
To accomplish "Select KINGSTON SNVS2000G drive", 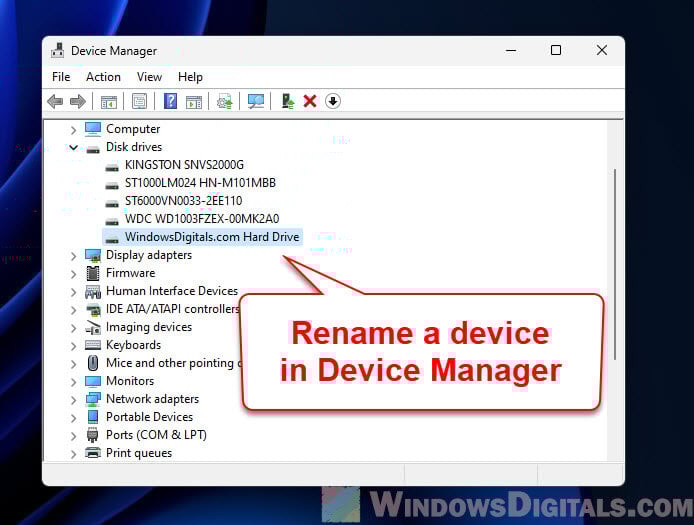I will [184, 165].
